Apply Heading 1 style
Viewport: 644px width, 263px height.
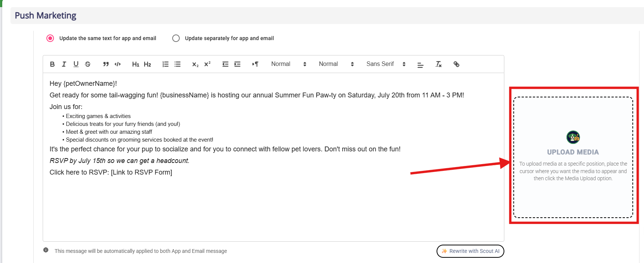tap(136, 64)
